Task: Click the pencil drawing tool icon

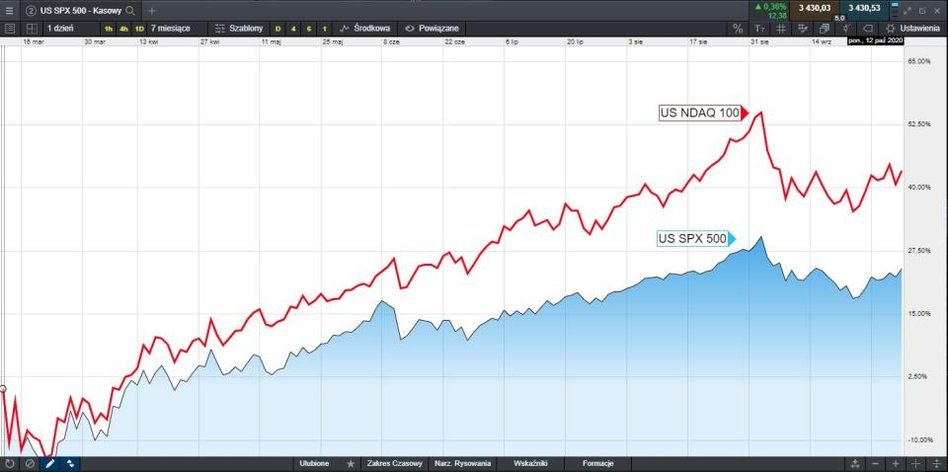Action: coord(50,464)
